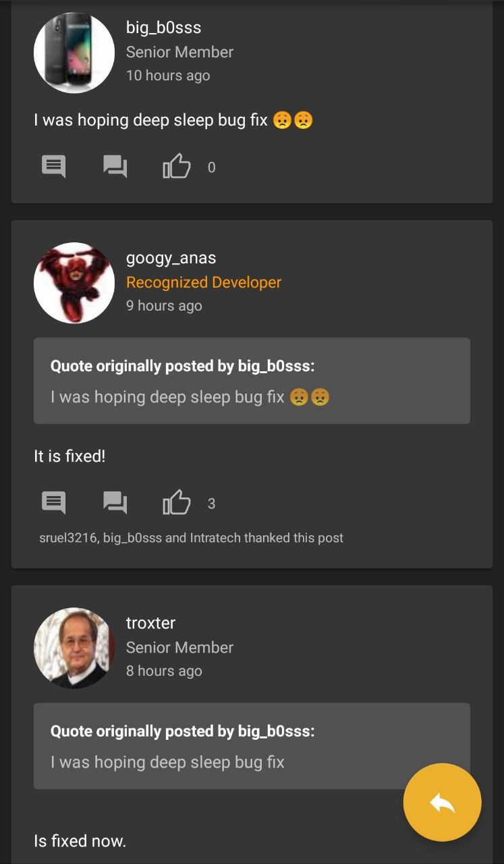The width and height of the screenshot is (504, 864).
Task: Tap the 'It is fixed!' post text
Action: click(x=69, y=456)
